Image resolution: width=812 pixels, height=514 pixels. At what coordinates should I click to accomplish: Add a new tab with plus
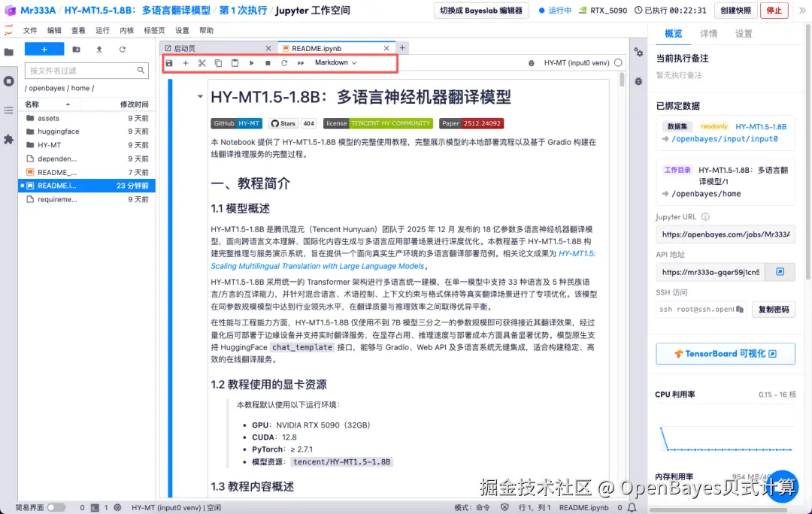(402, 48)
